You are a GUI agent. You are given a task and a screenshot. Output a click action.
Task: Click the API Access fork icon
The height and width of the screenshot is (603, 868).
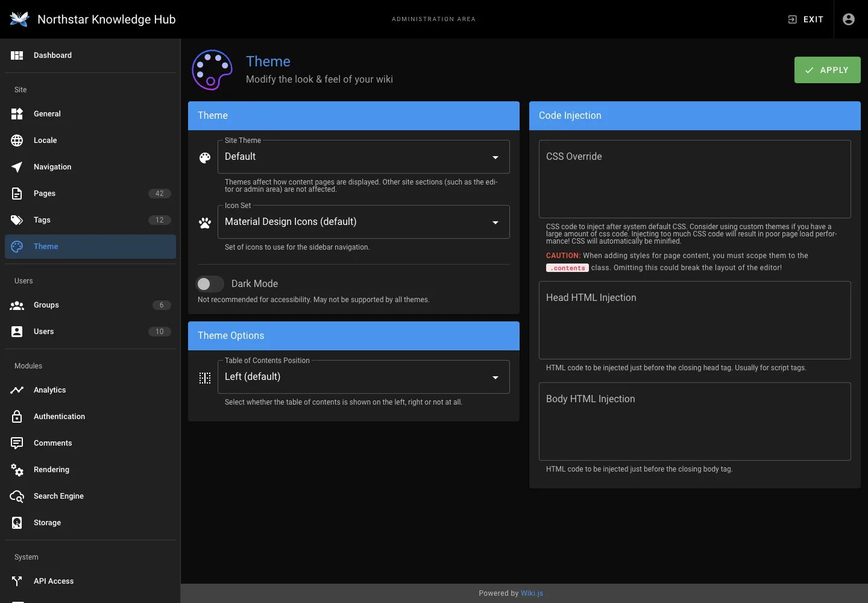click(x=17, y=581)
